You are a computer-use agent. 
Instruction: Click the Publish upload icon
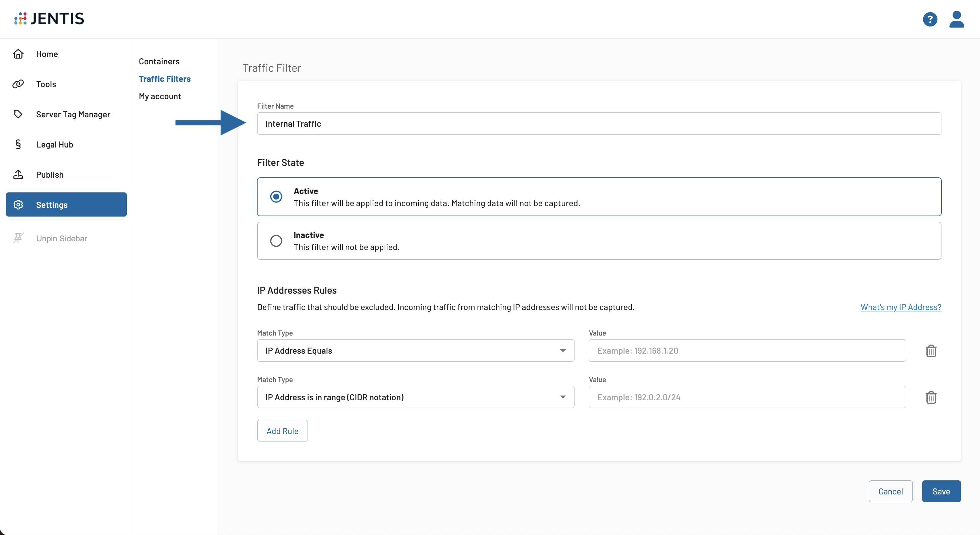pos(18,175)
